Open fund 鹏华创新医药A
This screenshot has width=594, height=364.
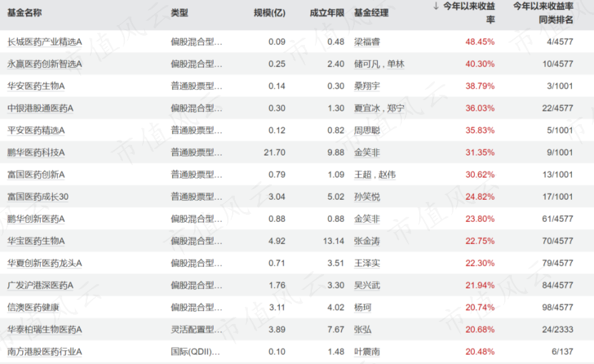(36, 219)
